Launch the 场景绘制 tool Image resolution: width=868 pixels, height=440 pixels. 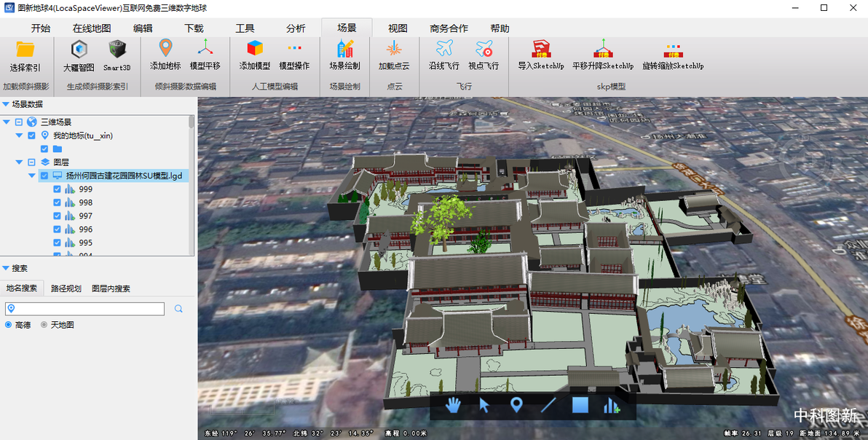coord(345,54)
